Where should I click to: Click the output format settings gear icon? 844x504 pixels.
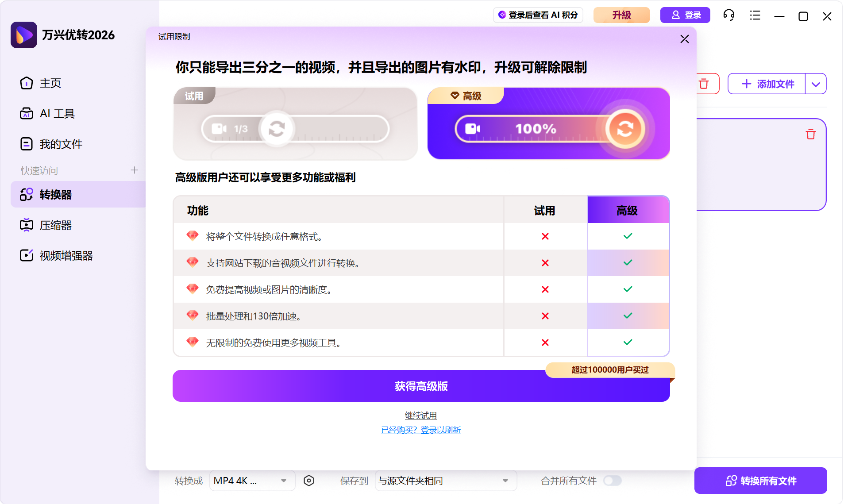pyautogui.click(x=309, y=481)
